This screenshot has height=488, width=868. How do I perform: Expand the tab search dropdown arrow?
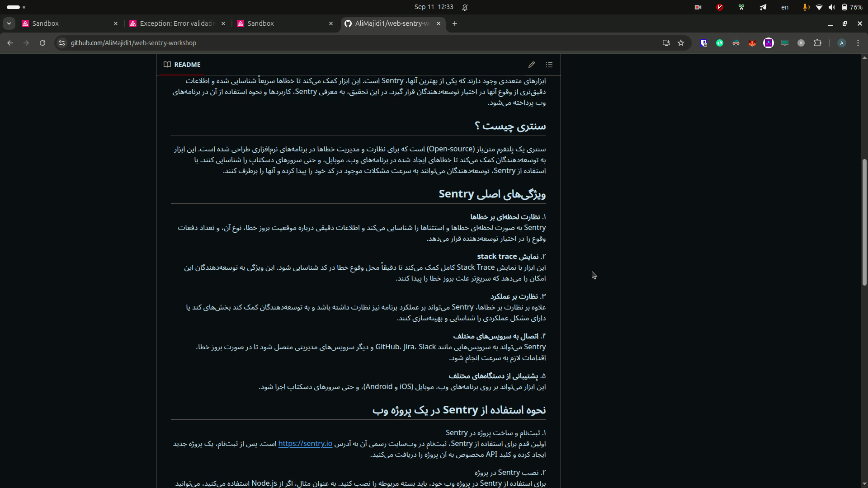pos(9,23)
